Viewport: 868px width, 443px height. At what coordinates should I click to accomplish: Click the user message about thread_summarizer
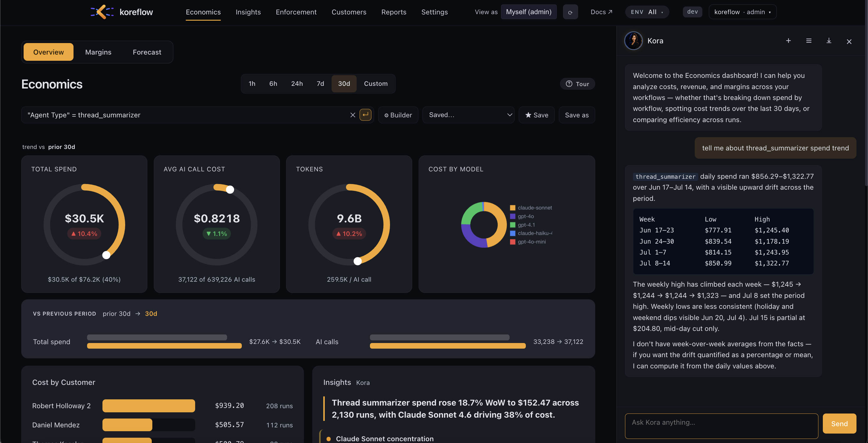(775, 148)
